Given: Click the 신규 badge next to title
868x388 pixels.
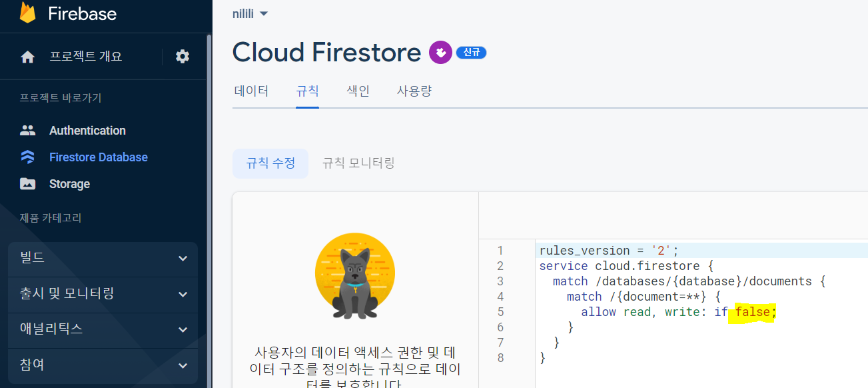Looking at the screenshot, I should click(x=472, y=53).
